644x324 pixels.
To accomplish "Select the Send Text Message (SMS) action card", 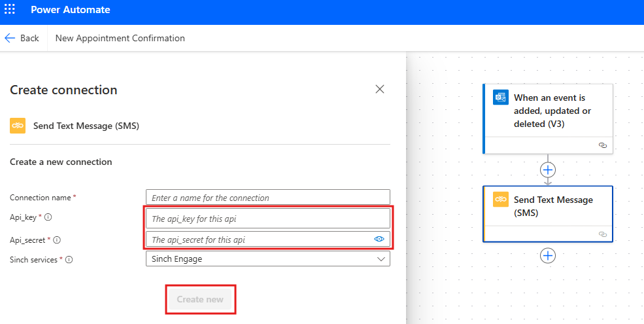I will point(548,214).
